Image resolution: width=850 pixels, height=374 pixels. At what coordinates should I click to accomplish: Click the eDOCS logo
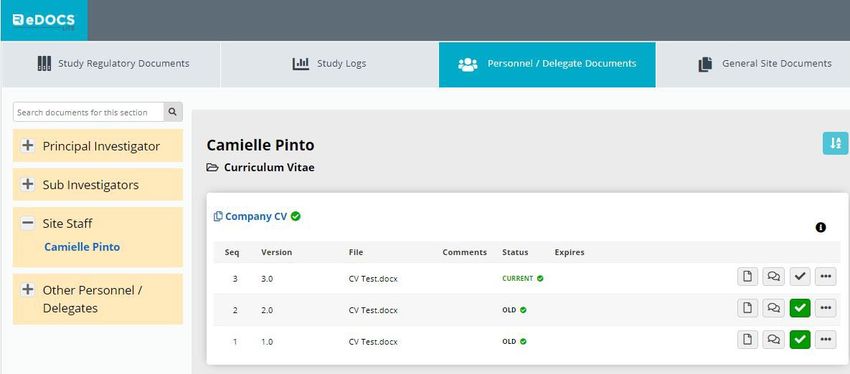[44, 21]
